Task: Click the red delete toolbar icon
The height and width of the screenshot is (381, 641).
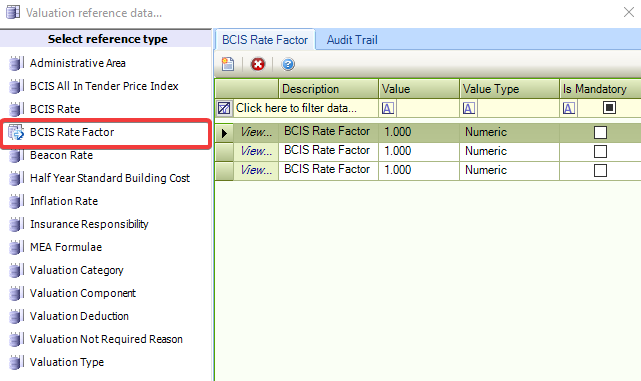Action: [x=258, y=64]
